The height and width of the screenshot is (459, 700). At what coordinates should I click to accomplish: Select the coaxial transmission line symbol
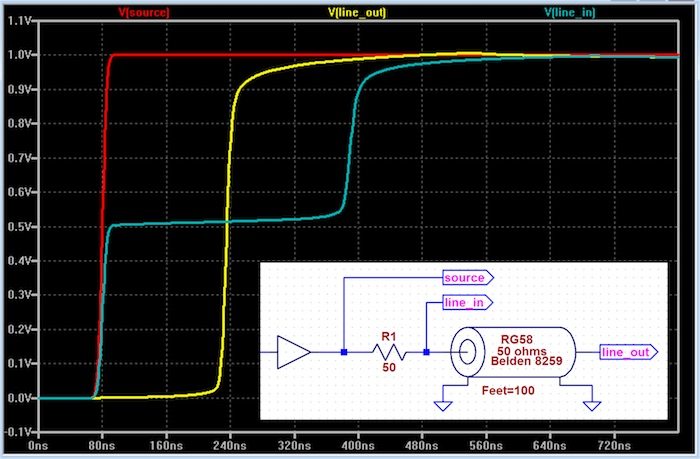[520, 352]
